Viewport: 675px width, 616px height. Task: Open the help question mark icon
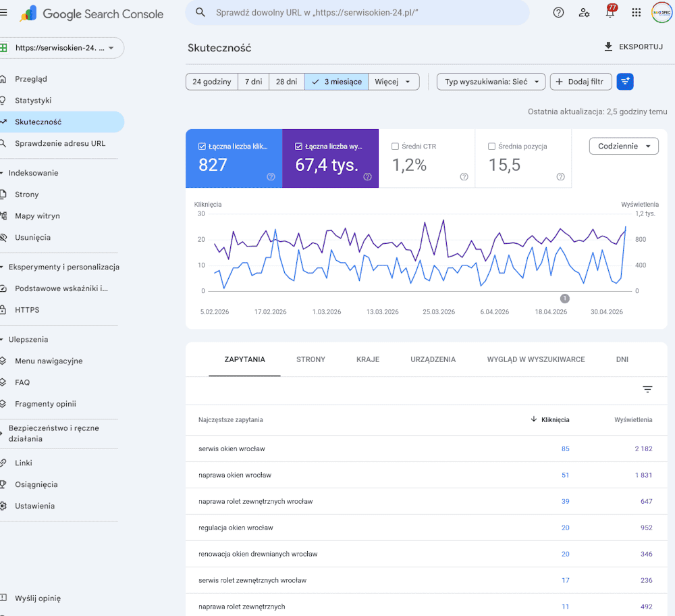pos(558,12)
